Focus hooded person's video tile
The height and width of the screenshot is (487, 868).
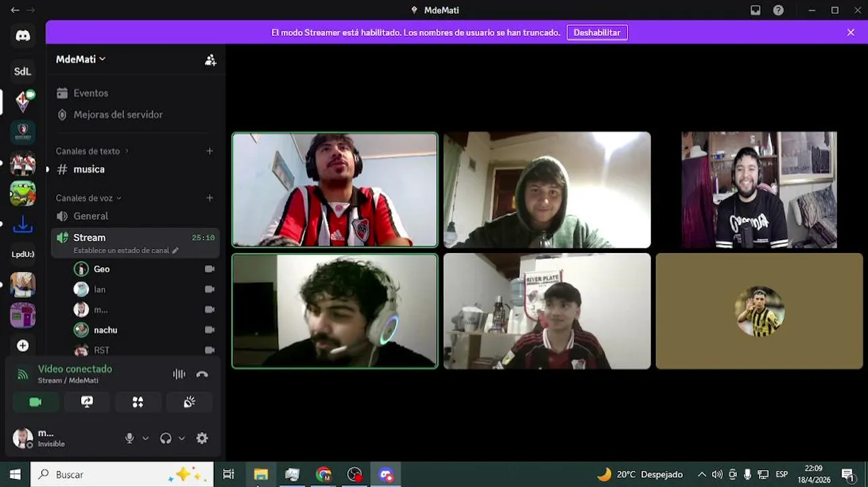[547, 190]
